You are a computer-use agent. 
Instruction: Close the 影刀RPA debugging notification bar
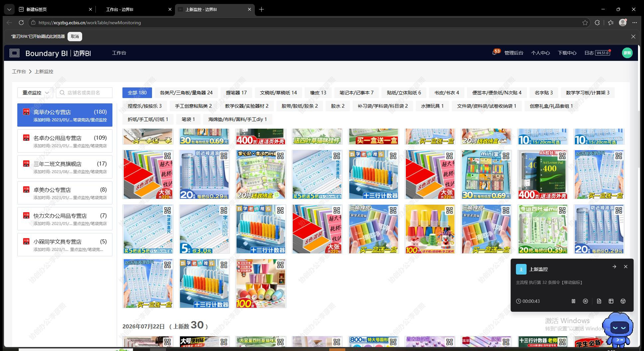click(633, 37)
